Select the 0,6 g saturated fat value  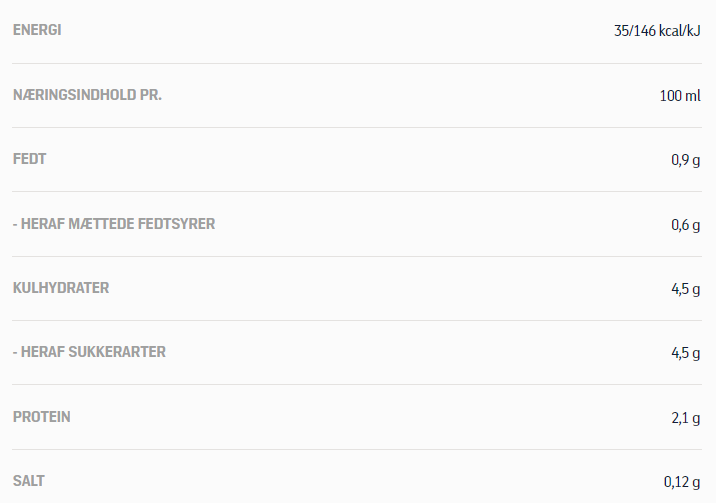point(685,225)
